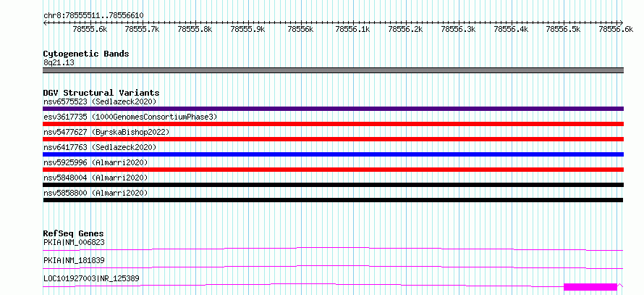Open the LOC101927003|NR_125389 gene label
This screenshot has width=644, height=295.
(91, 279)
